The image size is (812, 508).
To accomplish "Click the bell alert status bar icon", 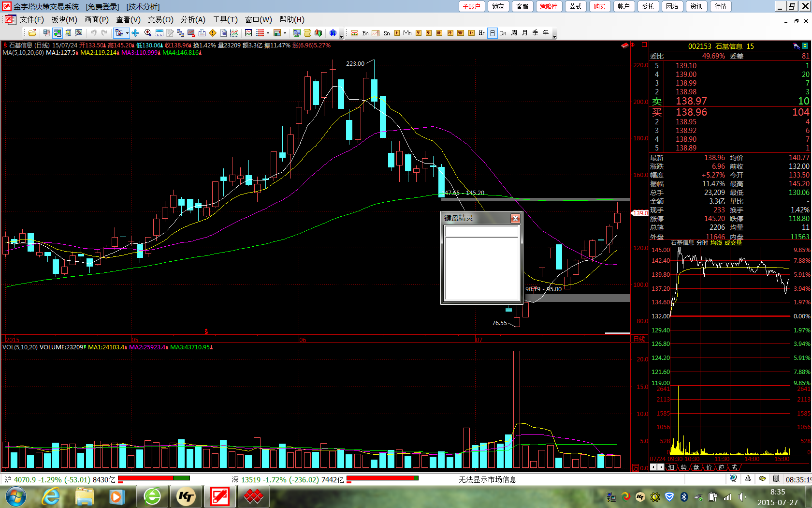I will coord(748,478).
